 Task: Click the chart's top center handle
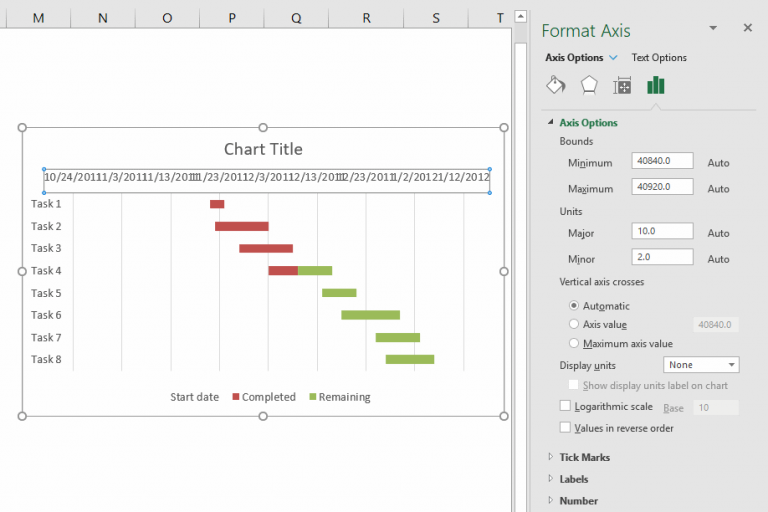pyautogui.click(x=263, y=127)
